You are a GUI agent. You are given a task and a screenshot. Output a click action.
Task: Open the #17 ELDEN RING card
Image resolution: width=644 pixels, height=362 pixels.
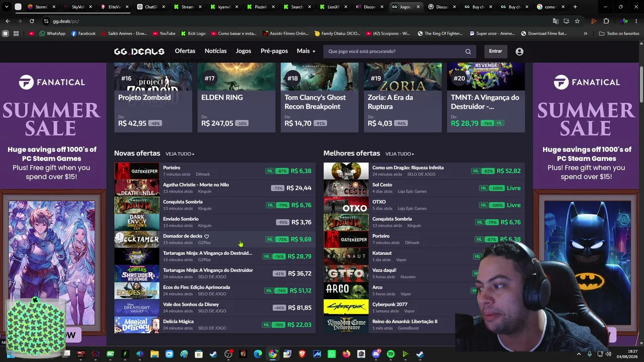point(236,98)
